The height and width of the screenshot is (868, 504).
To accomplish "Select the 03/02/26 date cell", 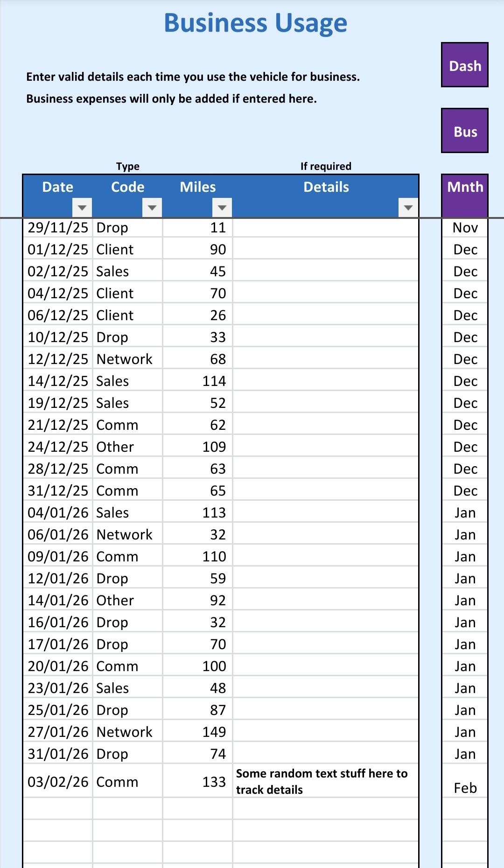I will [58, 782].
